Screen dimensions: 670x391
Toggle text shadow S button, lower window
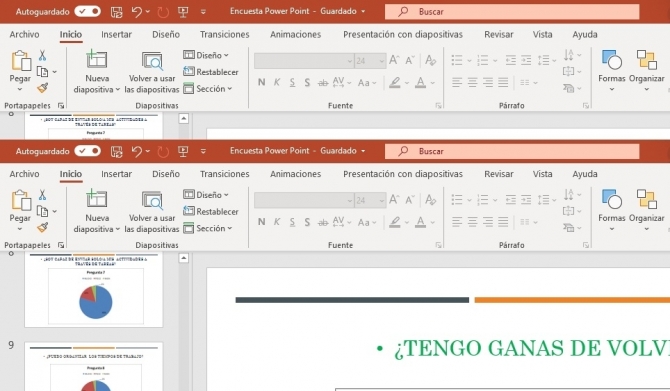[307, 222]
